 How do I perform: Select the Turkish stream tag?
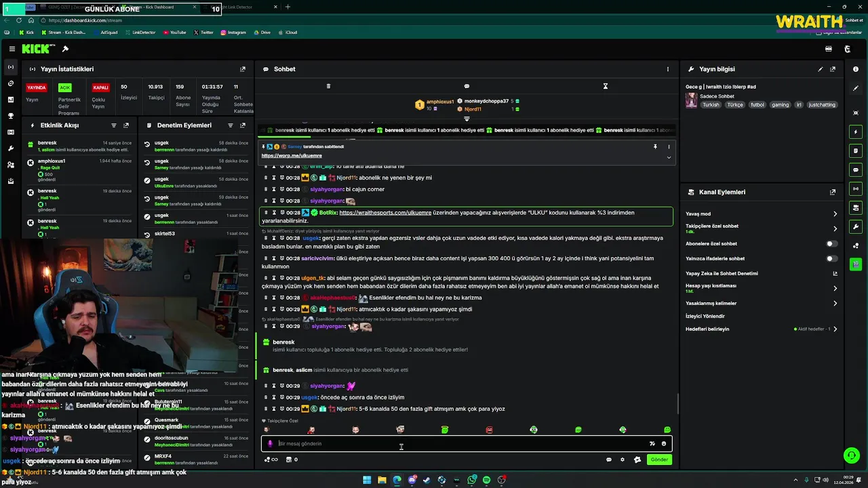coord(711,105)
